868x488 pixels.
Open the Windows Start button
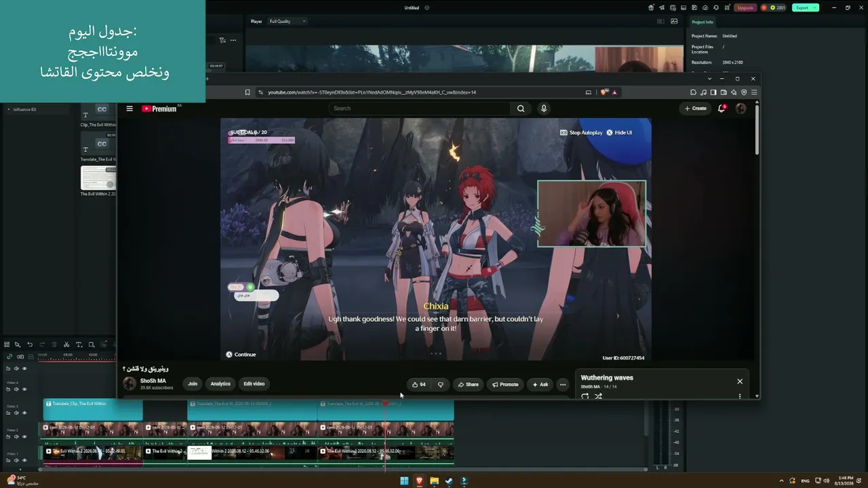click(x=404, y=481)
